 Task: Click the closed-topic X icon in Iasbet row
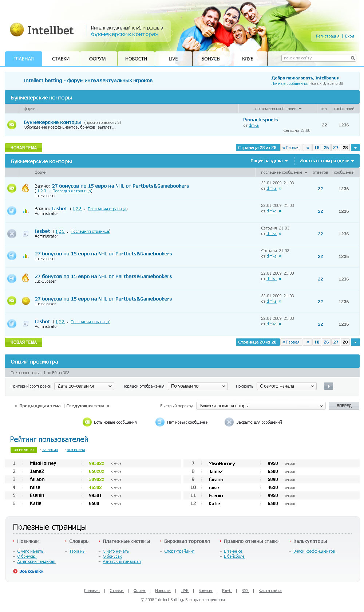coord(12,234)
